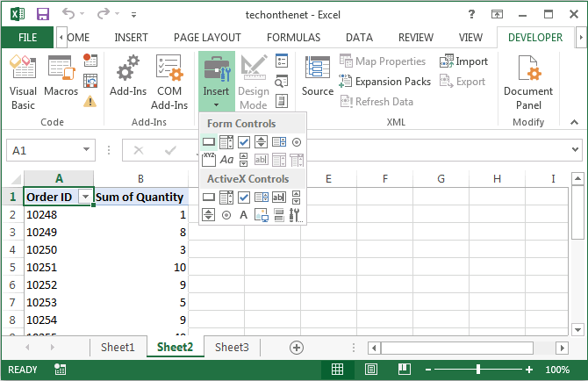Open Order ID filter dropdown

point(85,197)
